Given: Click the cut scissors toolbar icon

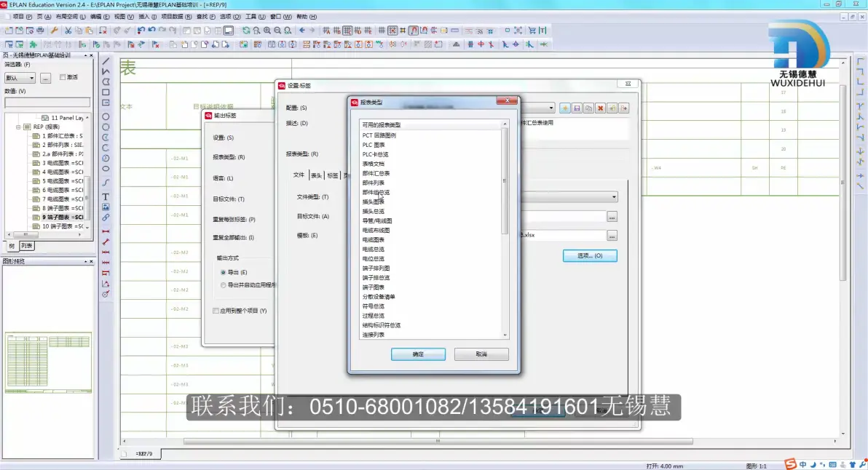Looking at the screenshot, I should 68,31.
